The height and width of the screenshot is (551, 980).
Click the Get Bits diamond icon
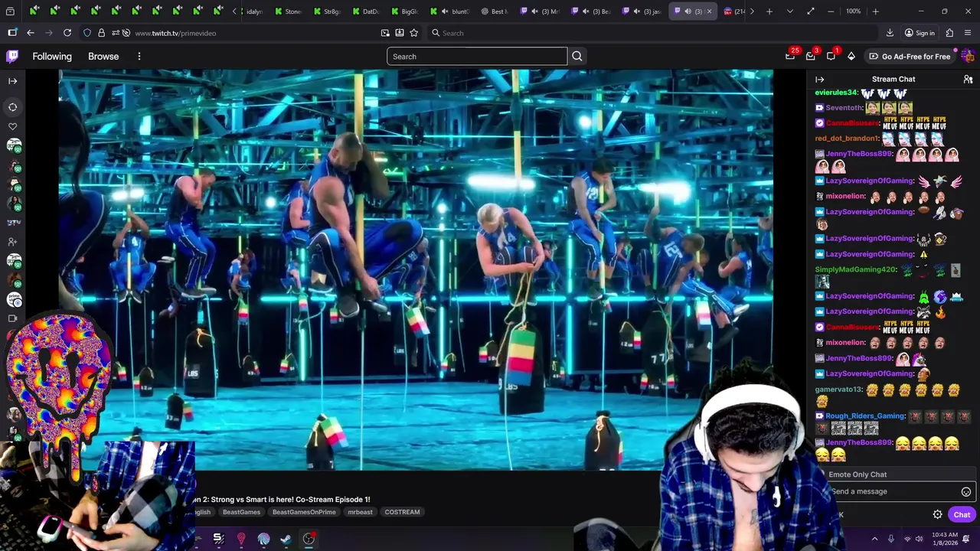(x=851, y=57)
